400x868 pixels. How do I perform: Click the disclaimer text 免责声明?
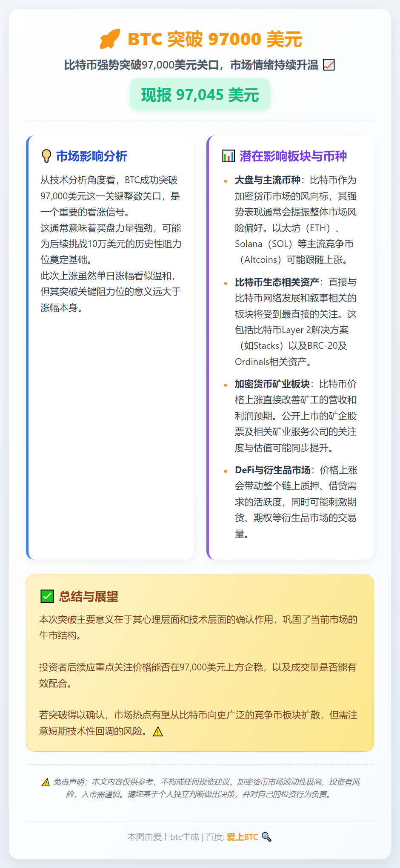(68, 782)
